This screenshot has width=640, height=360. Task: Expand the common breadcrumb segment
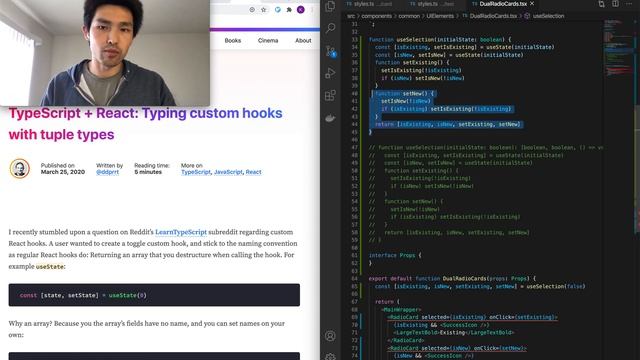409,16
